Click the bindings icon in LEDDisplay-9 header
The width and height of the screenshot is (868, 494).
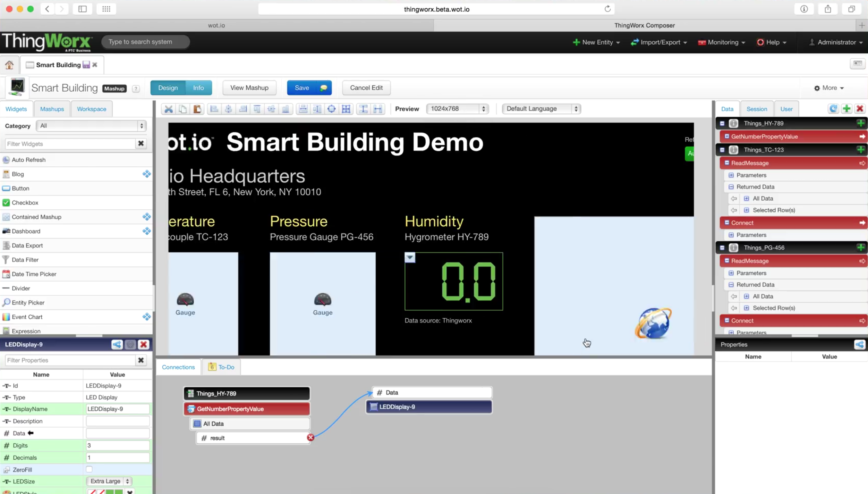(117, 344)
